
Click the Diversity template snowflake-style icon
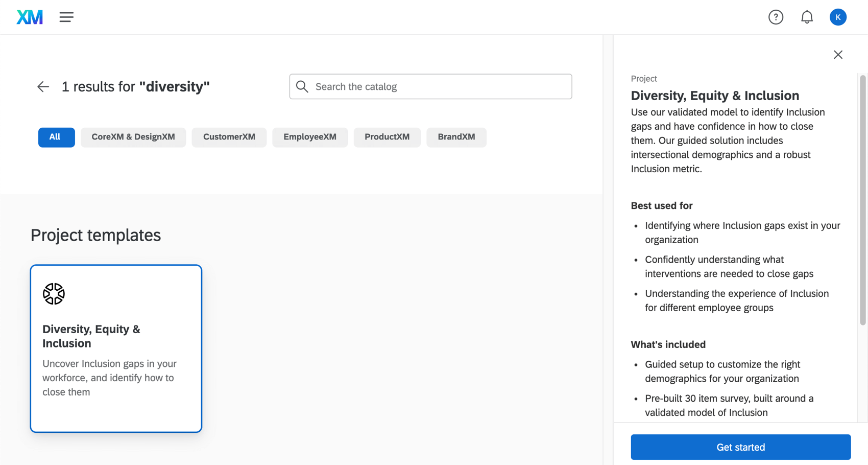[x=54, y=294]
